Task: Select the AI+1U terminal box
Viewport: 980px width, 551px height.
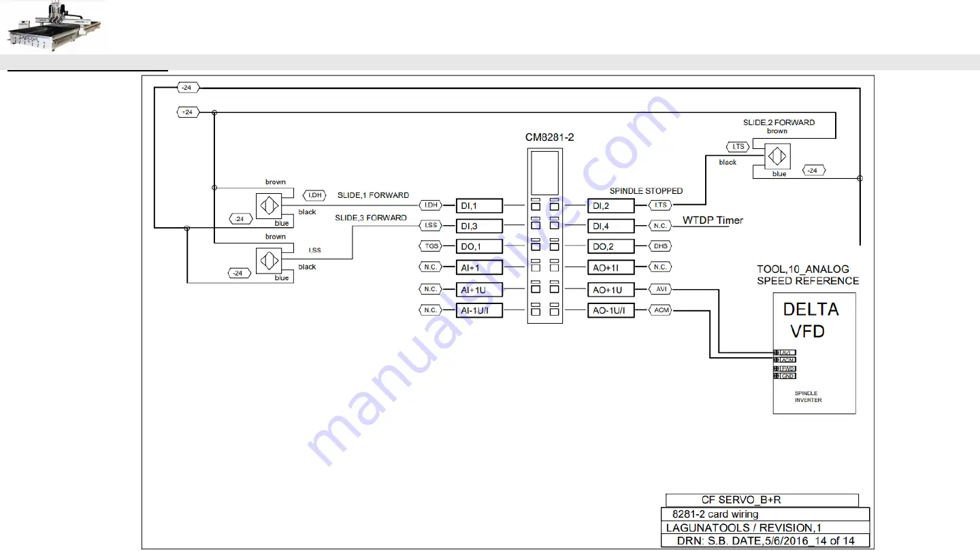Action: pyautogui.click(x=479, y=290)
